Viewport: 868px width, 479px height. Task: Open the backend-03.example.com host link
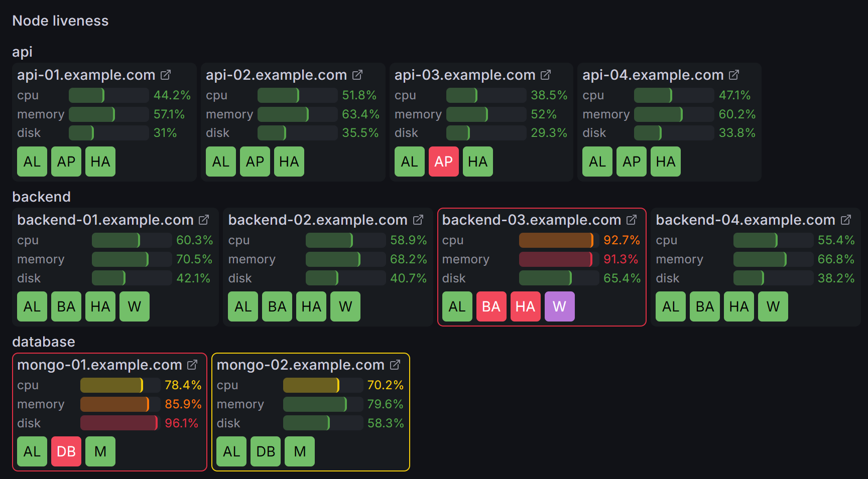pos(532,220)
